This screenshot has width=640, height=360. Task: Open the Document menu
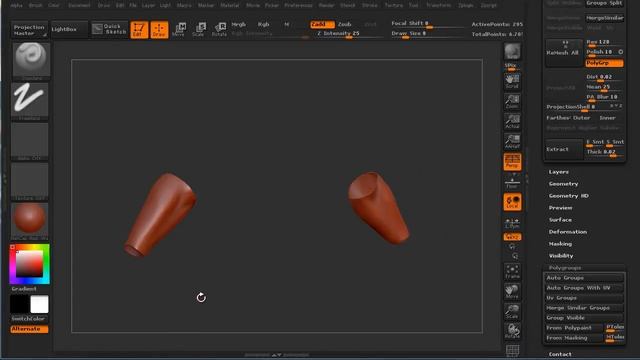tap(79, 5)
